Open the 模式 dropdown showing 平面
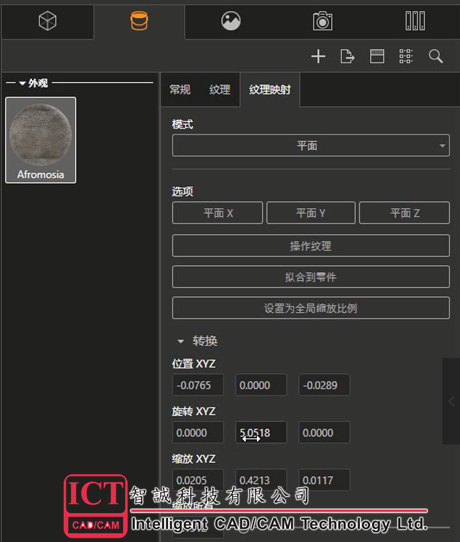Screen dimensions: 460x542 point(311,146)
